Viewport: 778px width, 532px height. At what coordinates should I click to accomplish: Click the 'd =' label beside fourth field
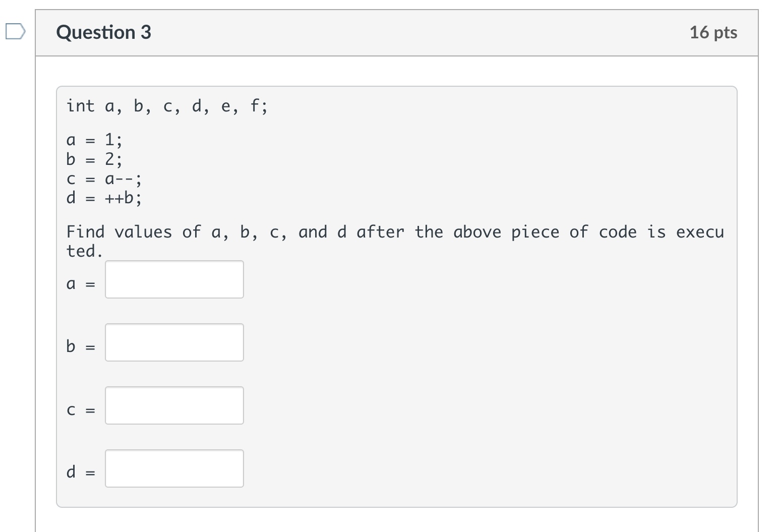[x=81, y=472]
